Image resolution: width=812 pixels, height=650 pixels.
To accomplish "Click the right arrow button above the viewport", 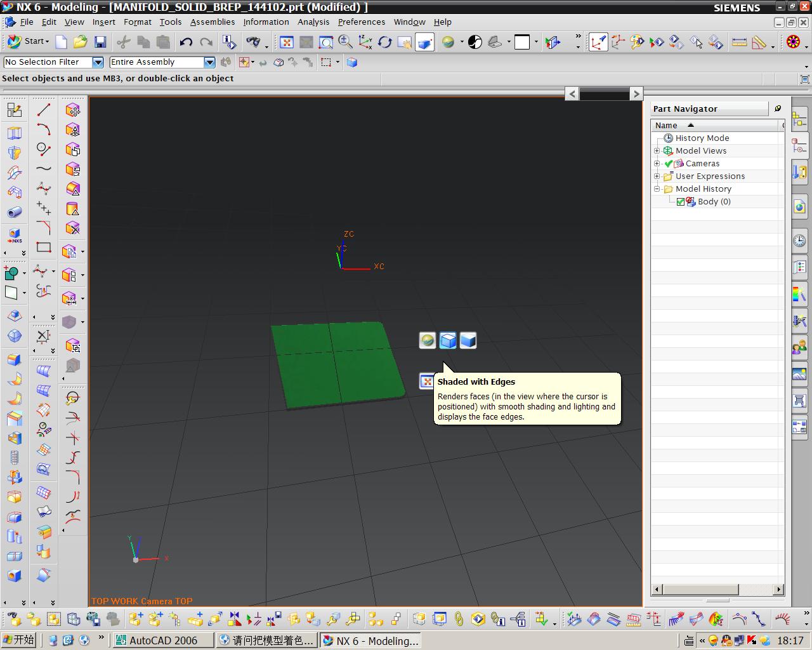I will tap(636, 94).
